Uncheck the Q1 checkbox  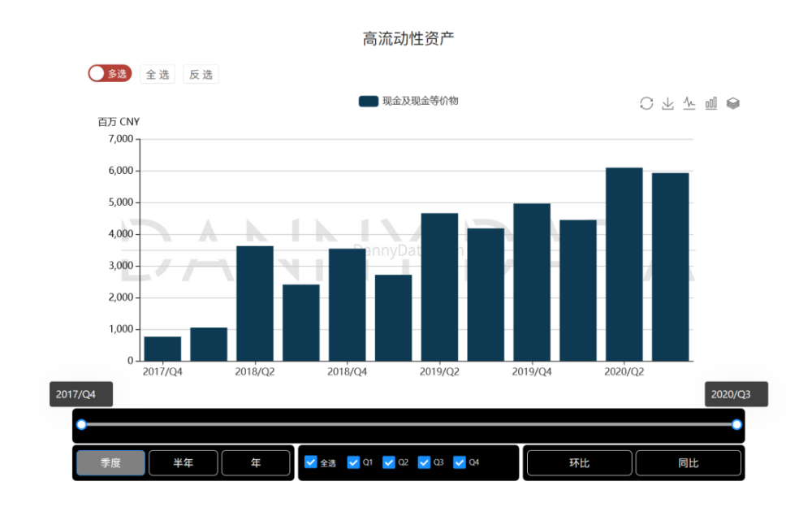tap(353, 462)
